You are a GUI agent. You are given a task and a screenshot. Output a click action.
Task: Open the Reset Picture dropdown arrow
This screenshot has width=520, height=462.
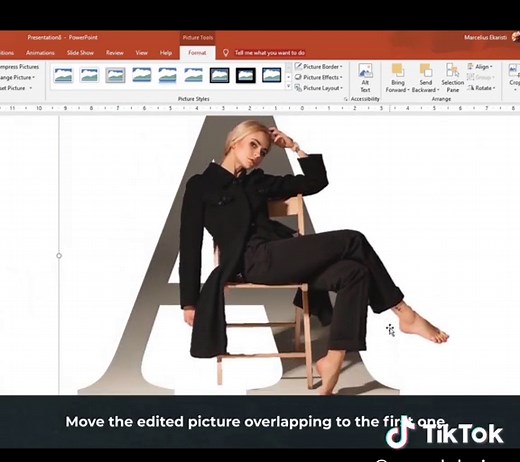(31, 88)
